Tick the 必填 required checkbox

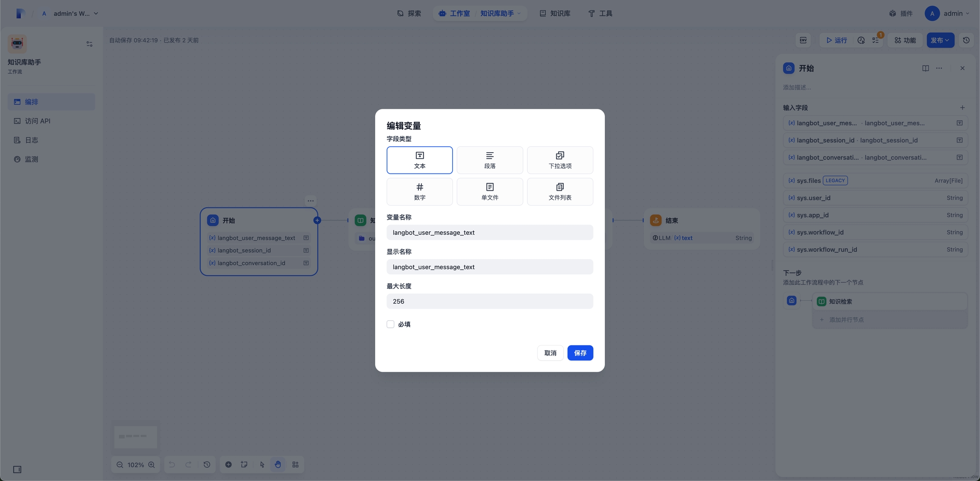(x=390, y=324)
